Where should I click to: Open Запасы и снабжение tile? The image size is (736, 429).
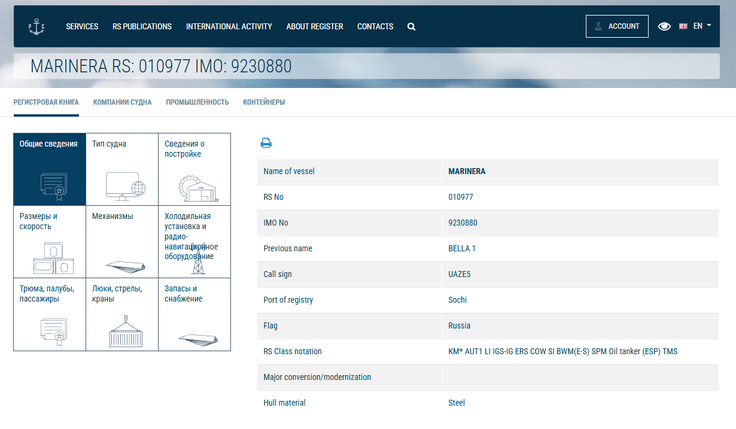point(194,315)
